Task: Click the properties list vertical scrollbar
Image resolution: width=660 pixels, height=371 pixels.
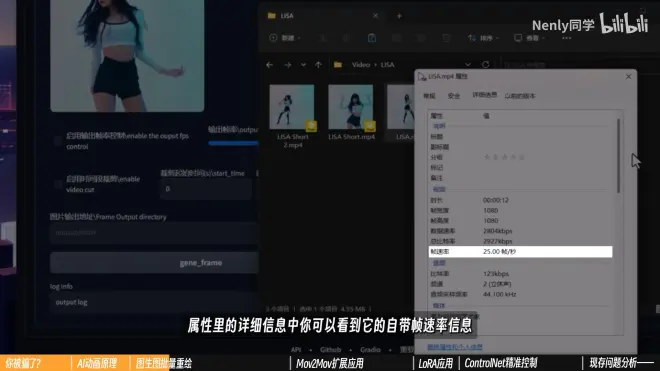Action: (x=618, y=156)
